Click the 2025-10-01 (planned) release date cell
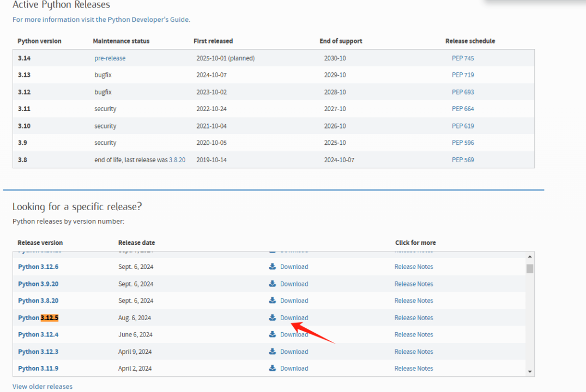 226,58
